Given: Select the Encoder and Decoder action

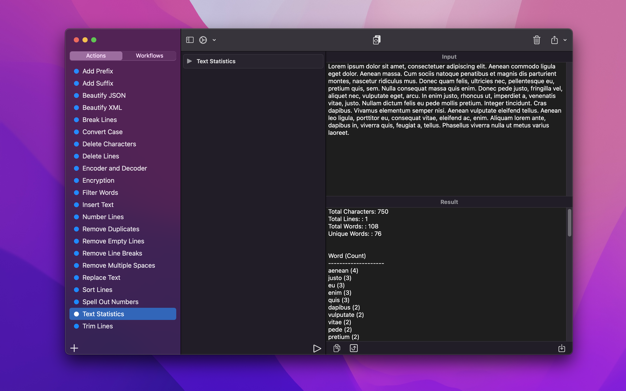Looking at the screenshot, I should click(x=123, y=168).
